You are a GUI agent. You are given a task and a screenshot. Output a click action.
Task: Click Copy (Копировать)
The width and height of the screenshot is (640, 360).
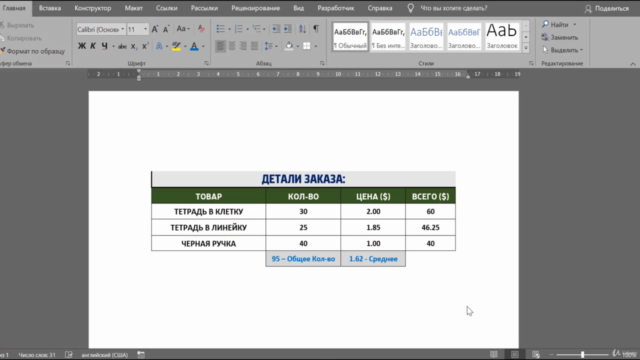pyautogui.click(x=21, y=38)
